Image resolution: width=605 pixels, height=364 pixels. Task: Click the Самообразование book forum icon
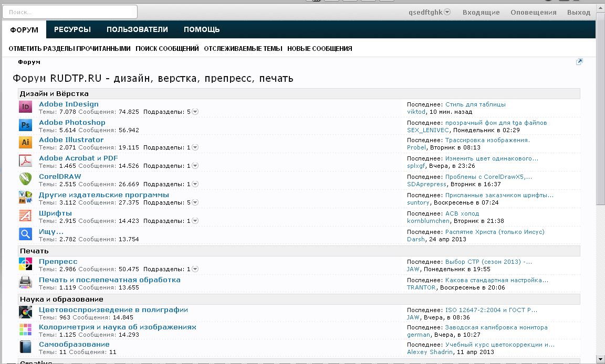(25, 347)
